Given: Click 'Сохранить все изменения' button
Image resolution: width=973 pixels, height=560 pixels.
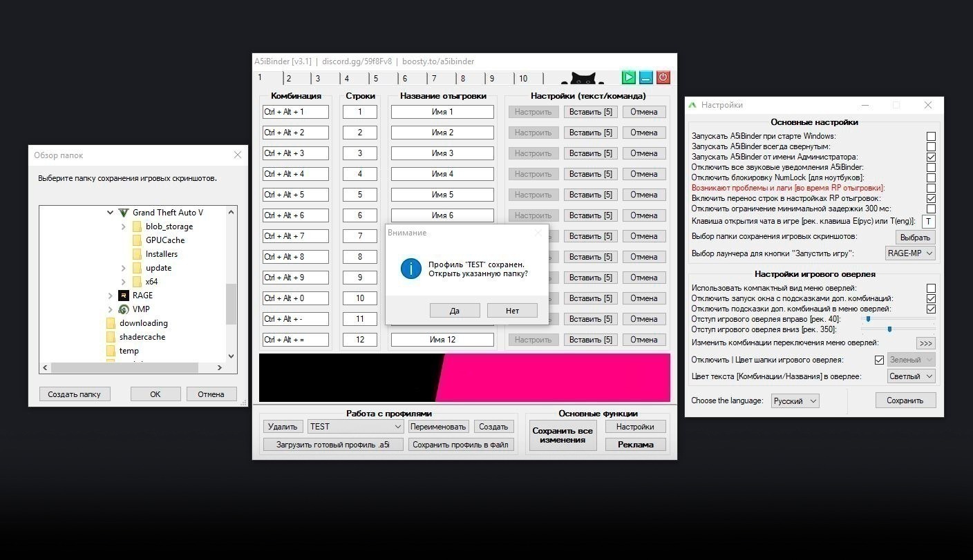Looking at the screenshot, I should [563, 436].
